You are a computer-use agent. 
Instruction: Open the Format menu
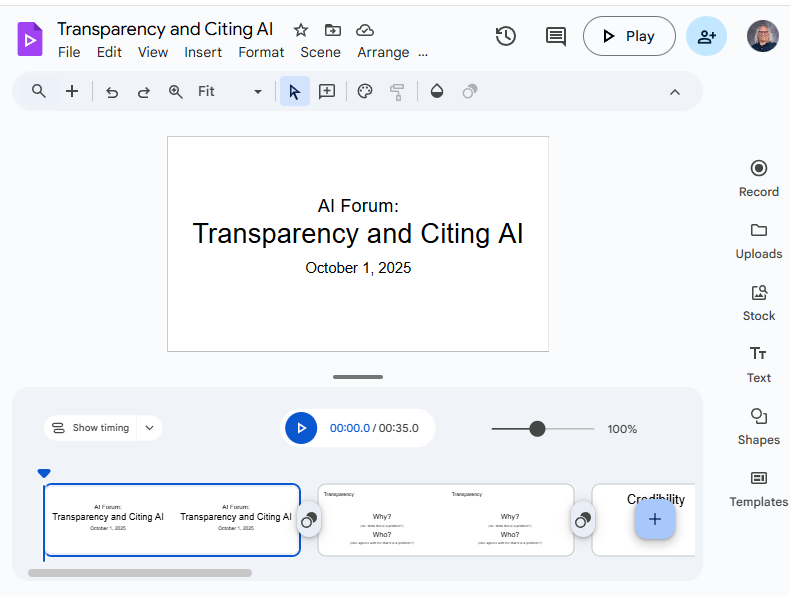[x=261, y=52]
